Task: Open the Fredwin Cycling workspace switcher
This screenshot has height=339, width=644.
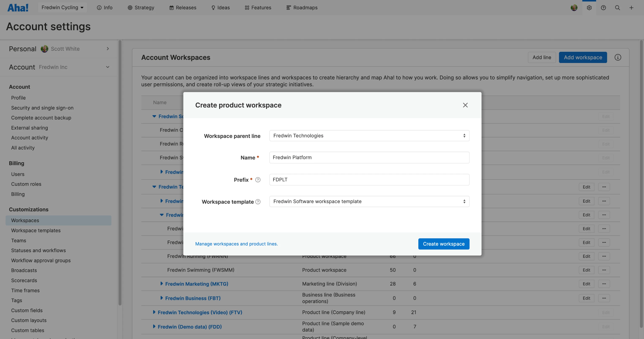Action: point(62,7)
